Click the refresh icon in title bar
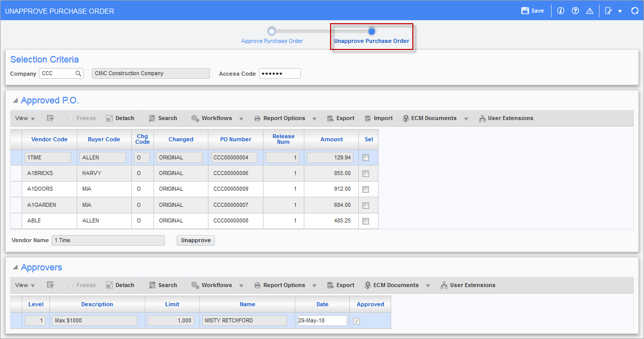Image resolution: width=644 pixels, height=339 pixels. [635, 11]
